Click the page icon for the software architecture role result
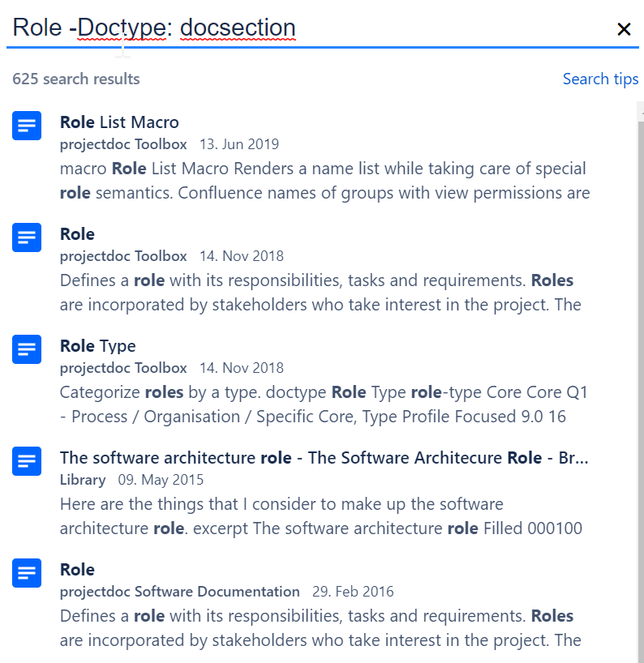644x663 pixels. (27, 461)
